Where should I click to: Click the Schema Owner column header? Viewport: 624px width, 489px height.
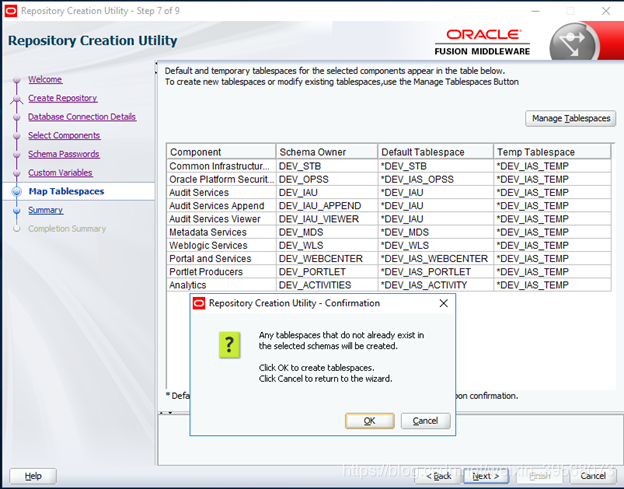pyautogui.click(x=327, y=152)
